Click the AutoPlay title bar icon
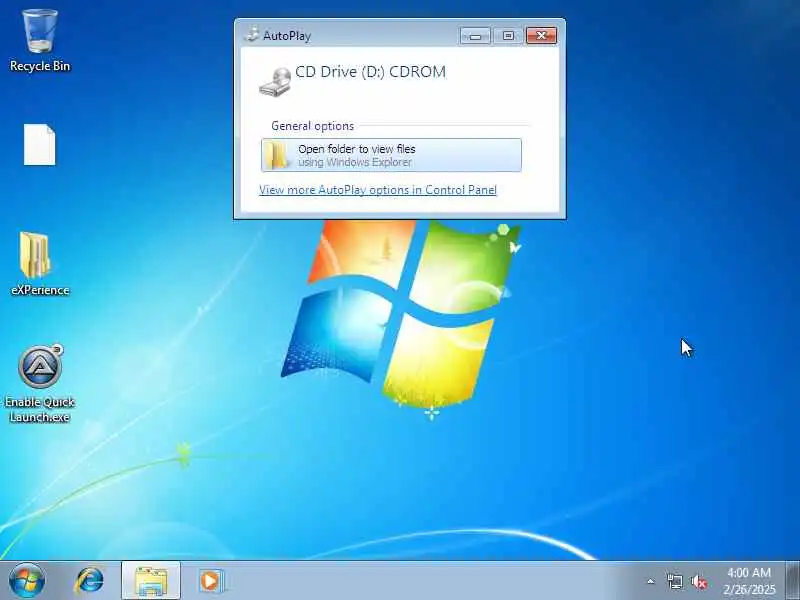Viewport: 800px width, 600px height. click(x=252, y=35)
